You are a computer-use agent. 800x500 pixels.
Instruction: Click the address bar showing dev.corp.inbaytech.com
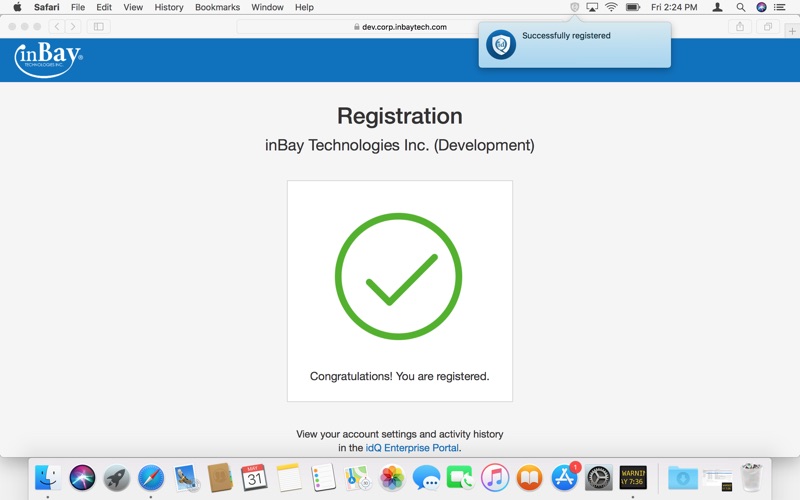[x=399, y=27]
